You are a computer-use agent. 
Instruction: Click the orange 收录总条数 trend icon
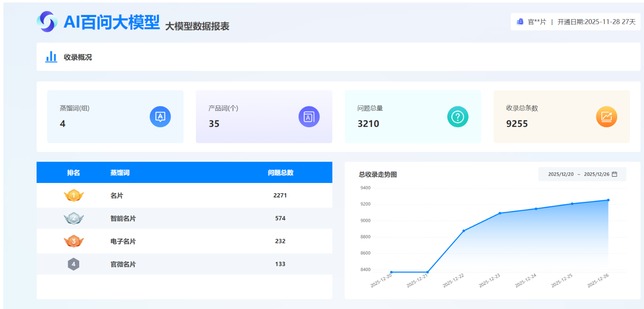[606, 117]
